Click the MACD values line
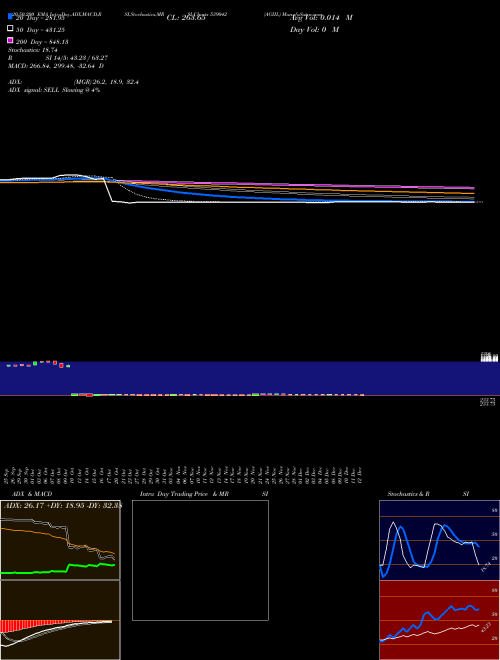 (56, 66)
